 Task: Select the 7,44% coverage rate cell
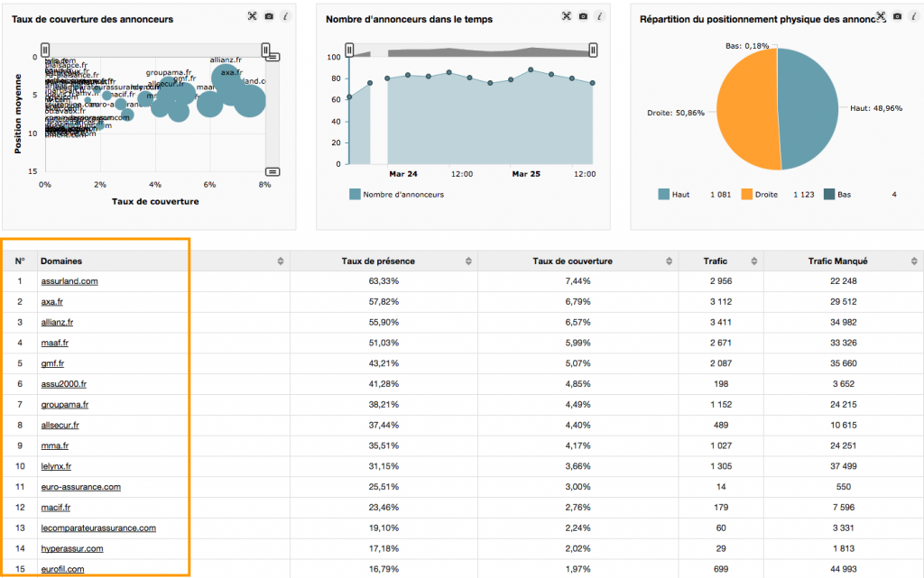click(578, 281)
